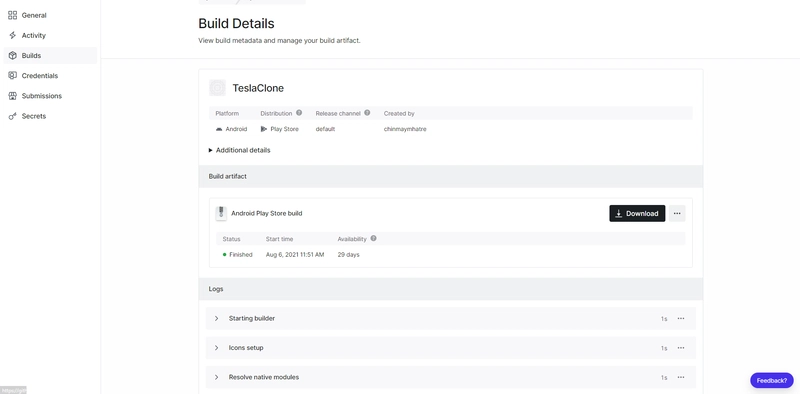Download the Android Play Store build

pos(637,213)
